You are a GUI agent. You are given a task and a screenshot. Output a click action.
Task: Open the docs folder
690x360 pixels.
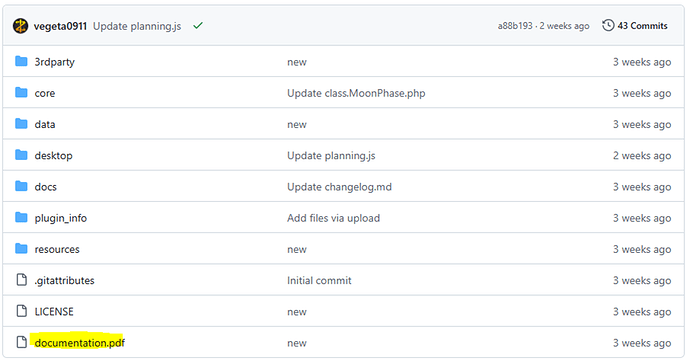(46, 187)
